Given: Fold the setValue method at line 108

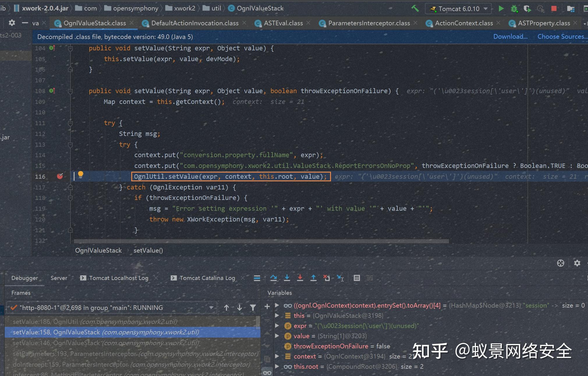Looking at the screenshot, I should click(x=70, y=91).
